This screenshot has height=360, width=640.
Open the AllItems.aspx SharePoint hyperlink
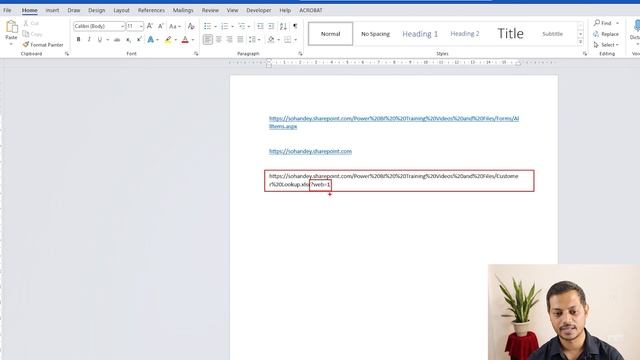(x=394, y=122)
